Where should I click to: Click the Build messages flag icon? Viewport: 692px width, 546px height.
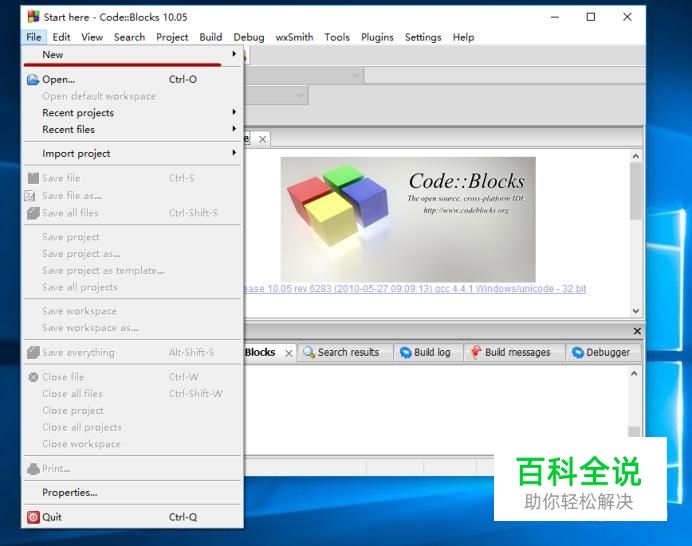476,352
